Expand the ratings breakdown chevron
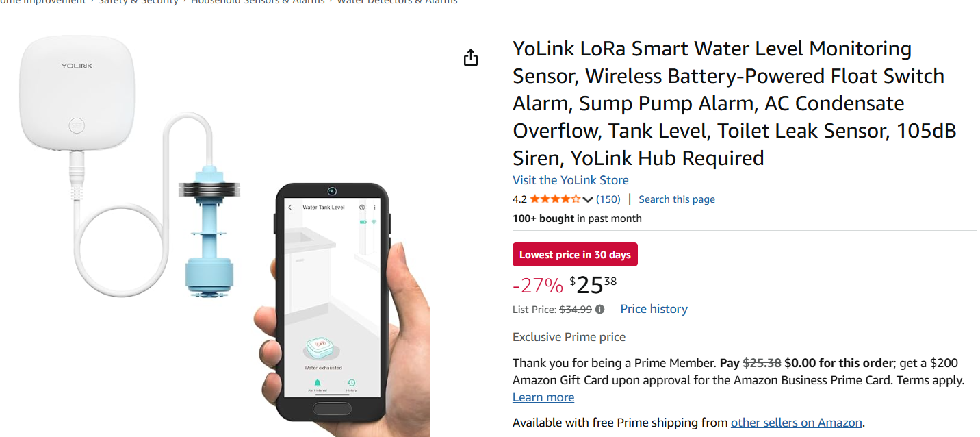Viewport: 980px width, 437px height. pyautogui.click(x=587, y=200)
